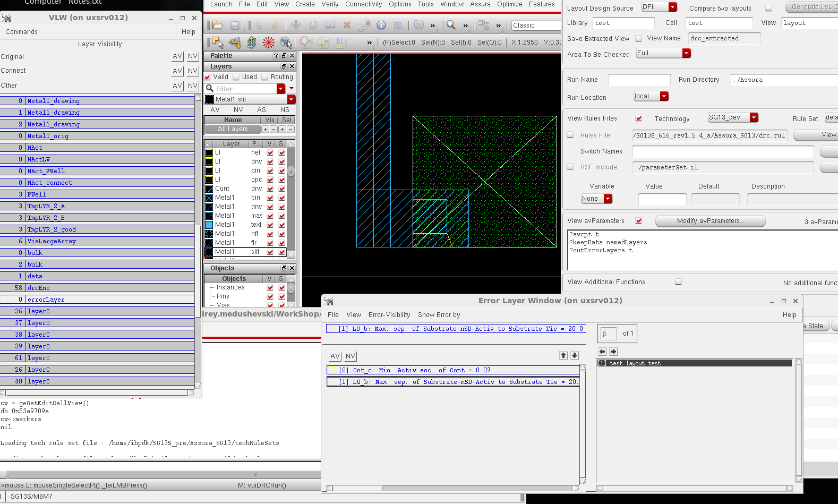Click the Save disk toolbar icon
This screenshot has height=504, width=838.
click(234, 25)
